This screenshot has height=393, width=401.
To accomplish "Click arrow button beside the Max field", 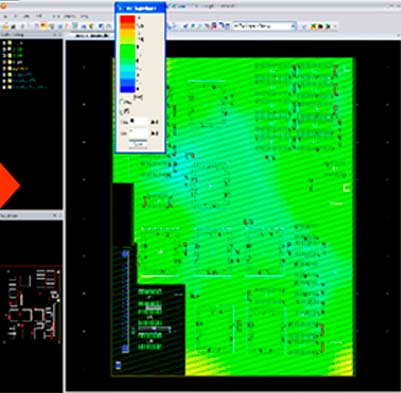I will tap(154, 122).
